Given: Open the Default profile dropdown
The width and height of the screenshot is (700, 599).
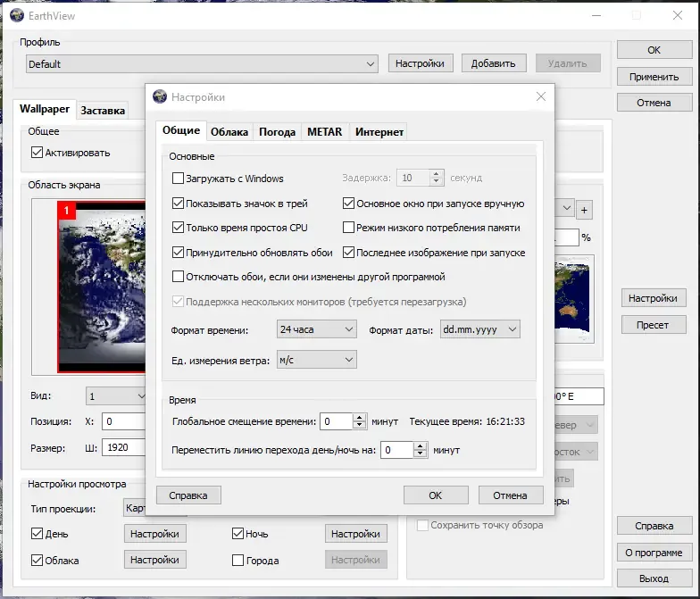Looking at the screenshot, I should [202, 64].
